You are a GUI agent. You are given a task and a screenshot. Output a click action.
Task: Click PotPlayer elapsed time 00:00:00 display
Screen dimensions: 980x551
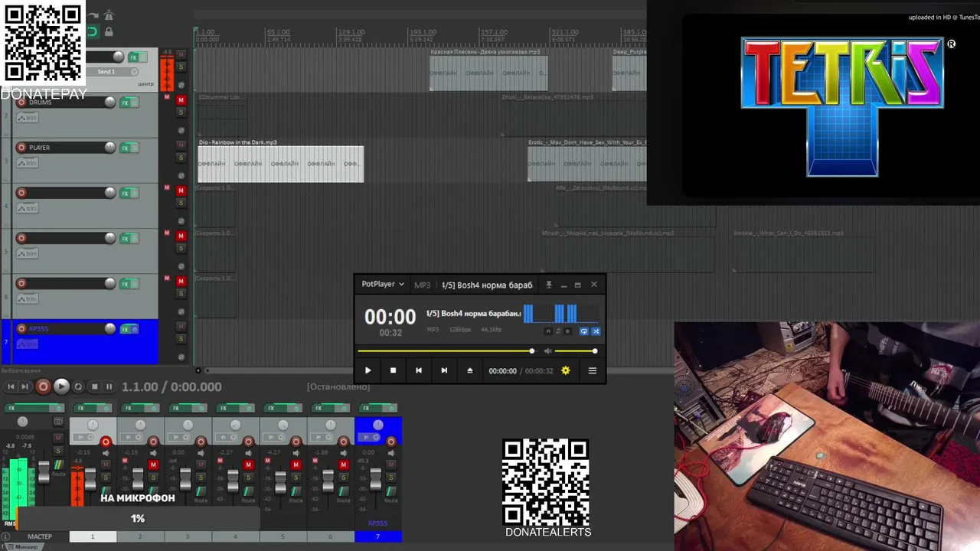point(502,371)
